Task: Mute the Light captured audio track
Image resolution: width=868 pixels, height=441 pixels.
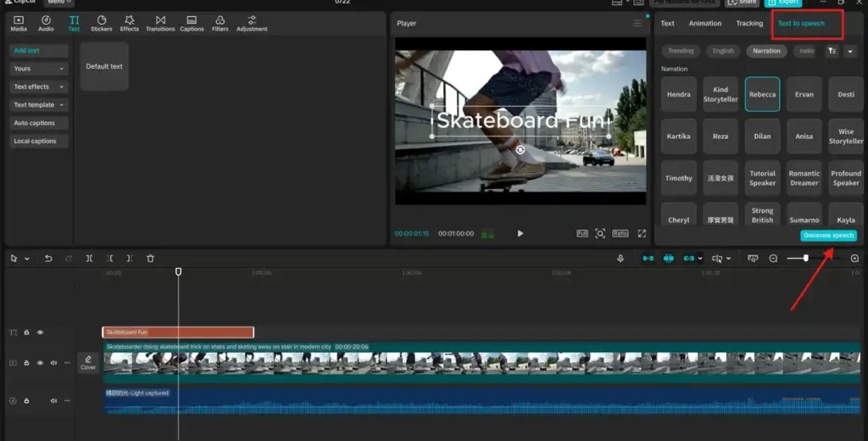Action: click(53, 400)
